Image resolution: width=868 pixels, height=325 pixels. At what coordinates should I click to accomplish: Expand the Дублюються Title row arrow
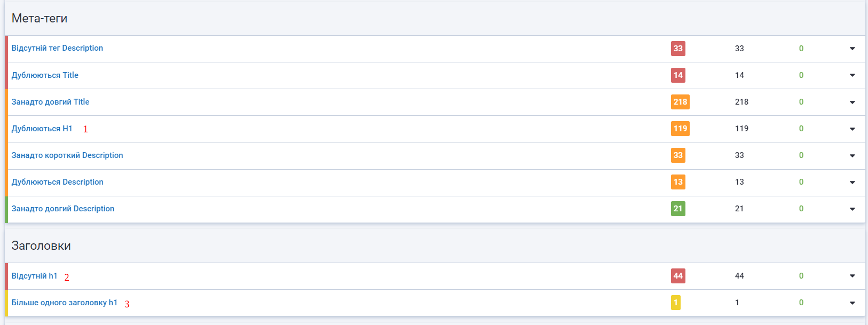852,75
